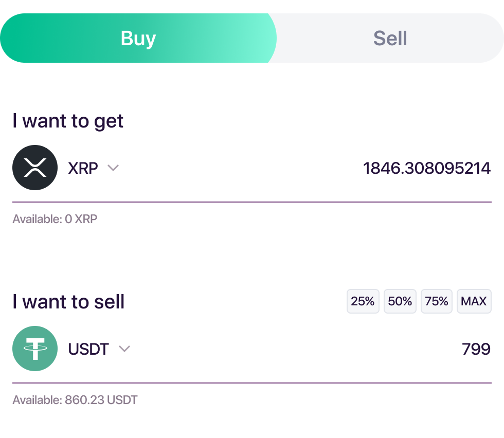The image size is (504, 438).
Task: Select the 50% amount shortcut
Action: [x=400, y=301]
